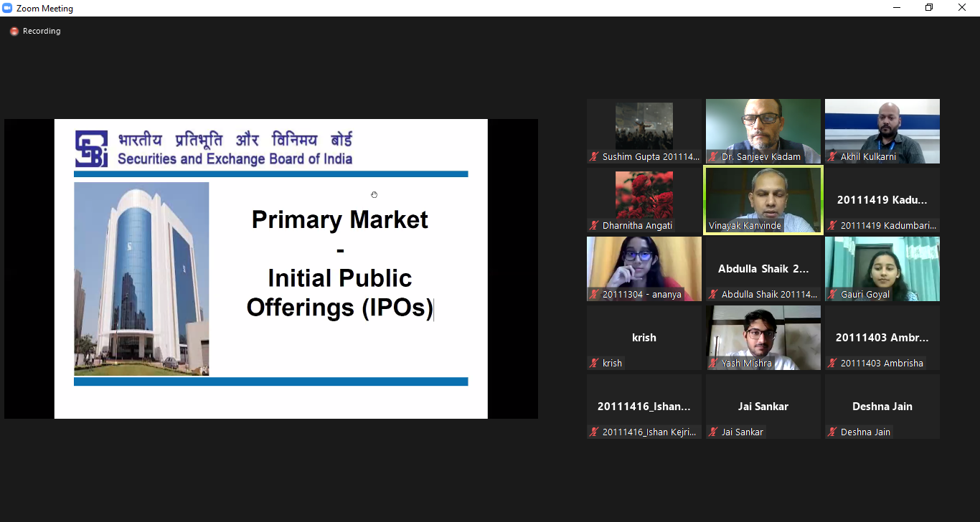Select ananya's video tile

[x=644, y=269]
